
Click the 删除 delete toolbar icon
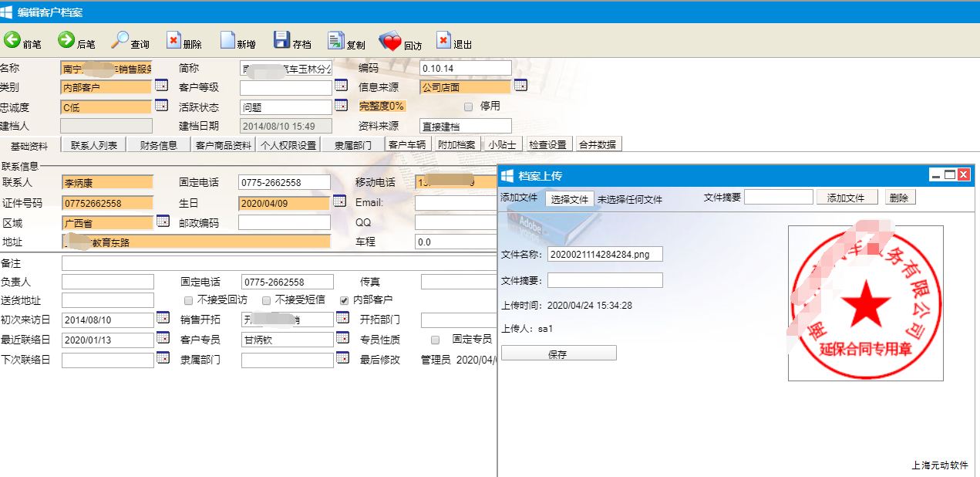point(173,41)
